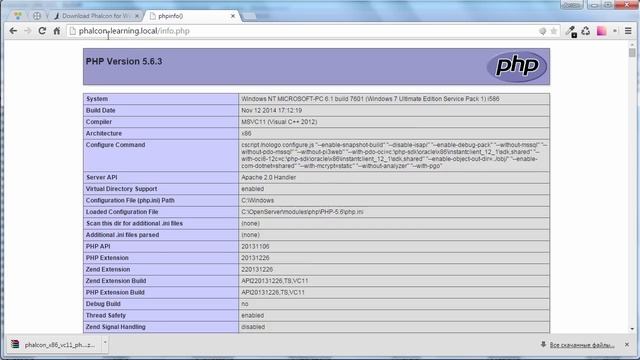Click the PHP logo in the header
Screen dimensions: 640x360
coord(517,66)
